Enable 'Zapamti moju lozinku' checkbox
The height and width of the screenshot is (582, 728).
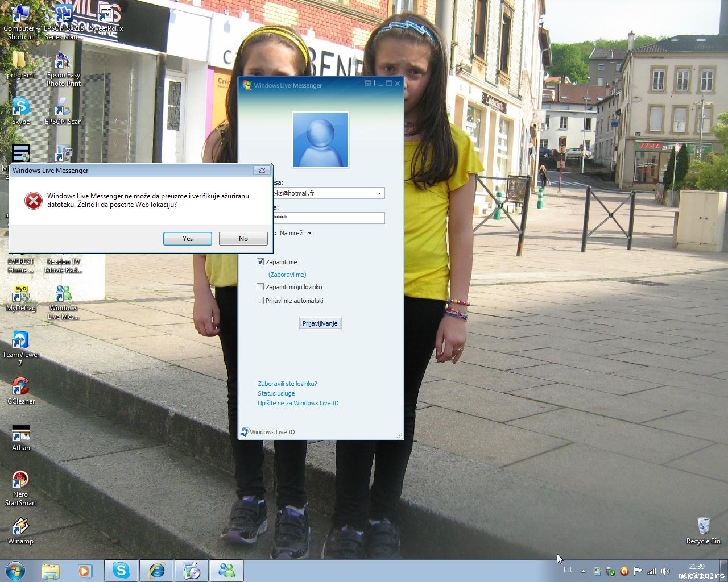[x=260, y=287]
